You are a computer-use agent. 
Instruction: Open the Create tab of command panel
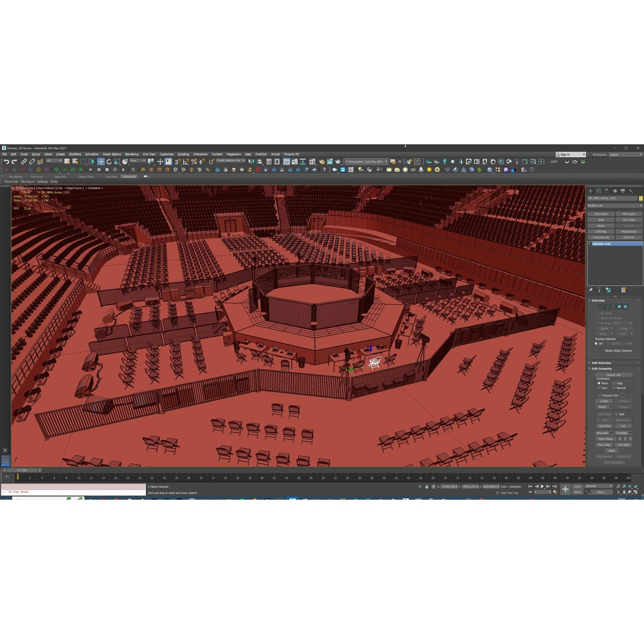(x=590, y=191)
